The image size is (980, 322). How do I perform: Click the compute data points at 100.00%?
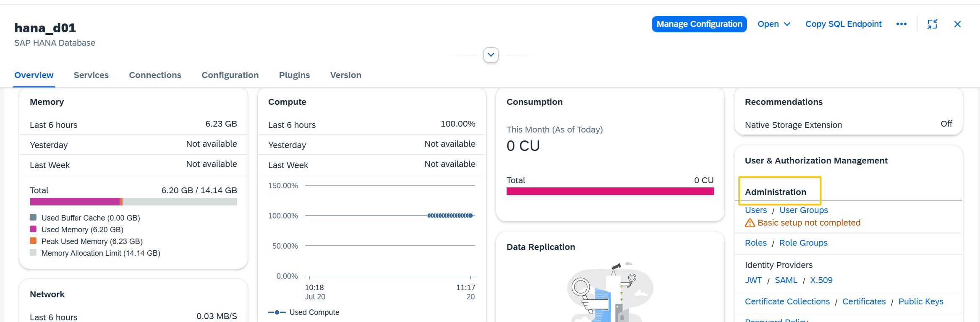(x=450, y=216)
